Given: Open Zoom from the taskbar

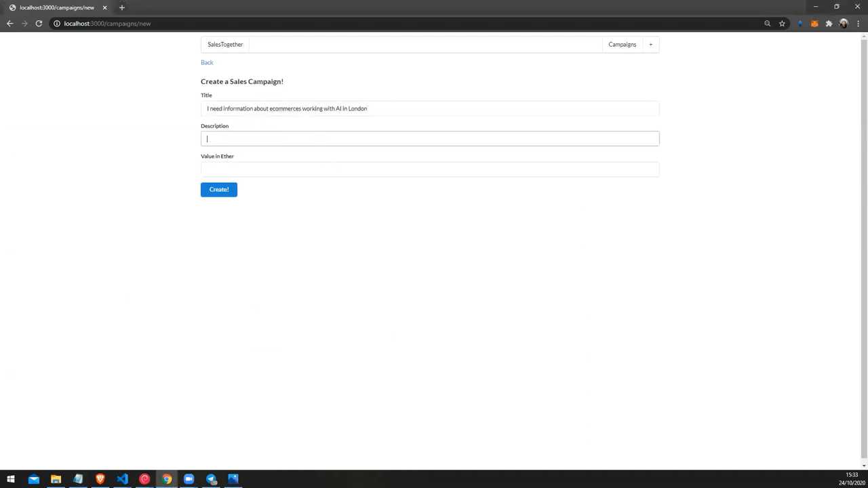Looking at the screenshot, I should pos(189,479).
